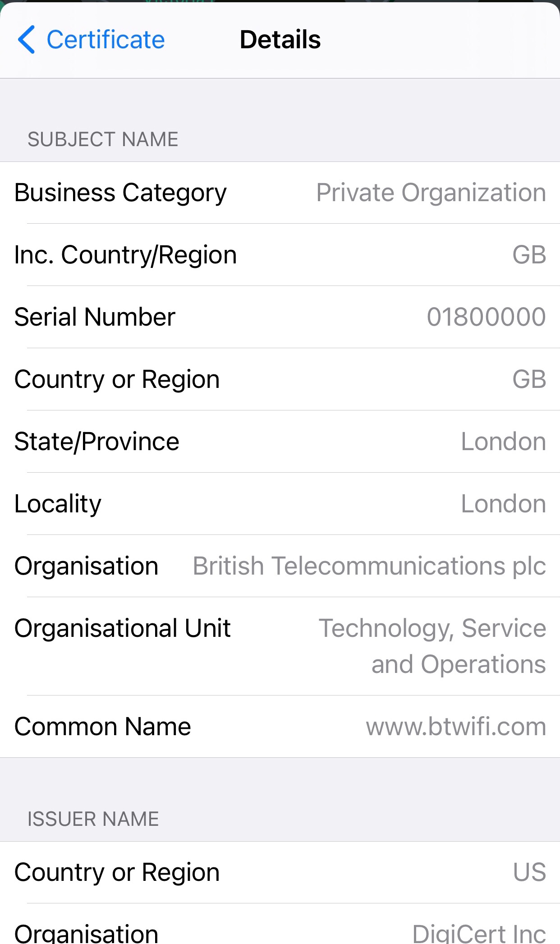This screenshot has height=944, width=560.
Task: Tap the back chevron icon
Action: point(26,40)
